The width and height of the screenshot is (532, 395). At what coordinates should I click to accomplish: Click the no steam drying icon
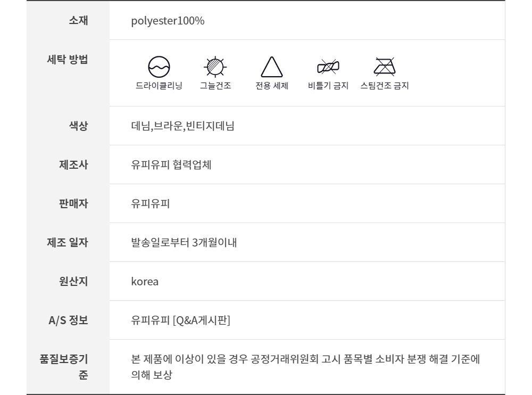(385, 67)
